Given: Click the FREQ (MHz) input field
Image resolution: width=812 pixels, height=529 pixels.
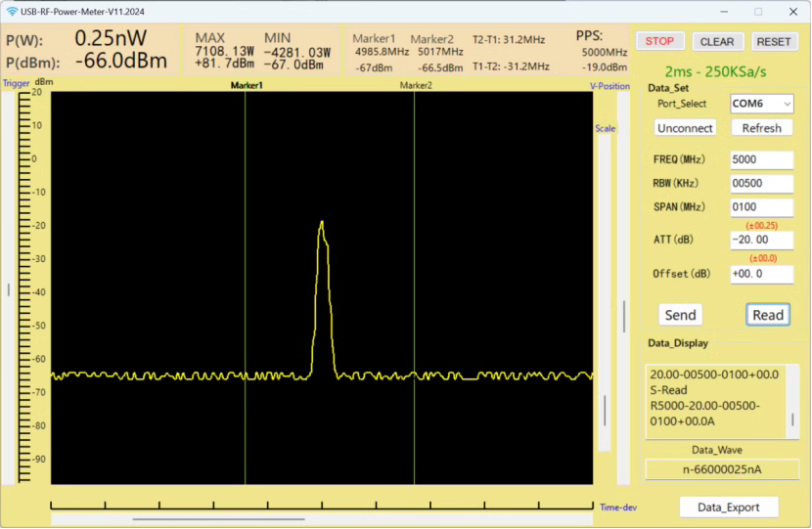Looking at the screenshot, I should pos(761,159).
